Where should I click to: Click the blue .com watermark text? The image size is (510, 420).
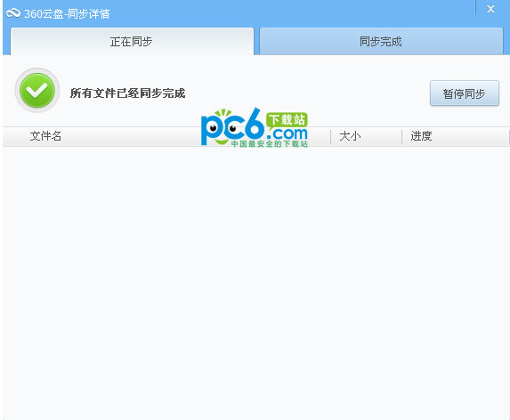(x=287, y=133)
